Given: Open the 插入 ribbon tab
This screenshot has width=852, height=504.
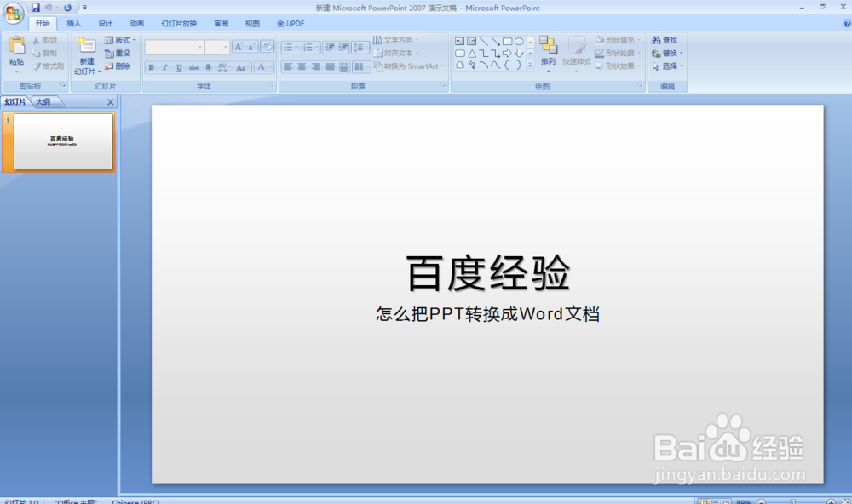Looking at the screenshot, I should point(73,23).
